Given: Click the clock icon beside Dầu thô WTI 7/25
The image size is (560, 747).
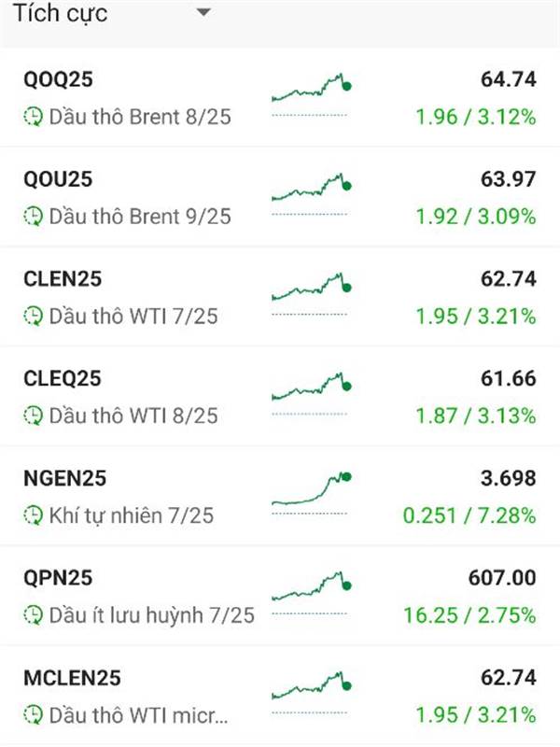Looking at the screenshot, I should 34,316.
